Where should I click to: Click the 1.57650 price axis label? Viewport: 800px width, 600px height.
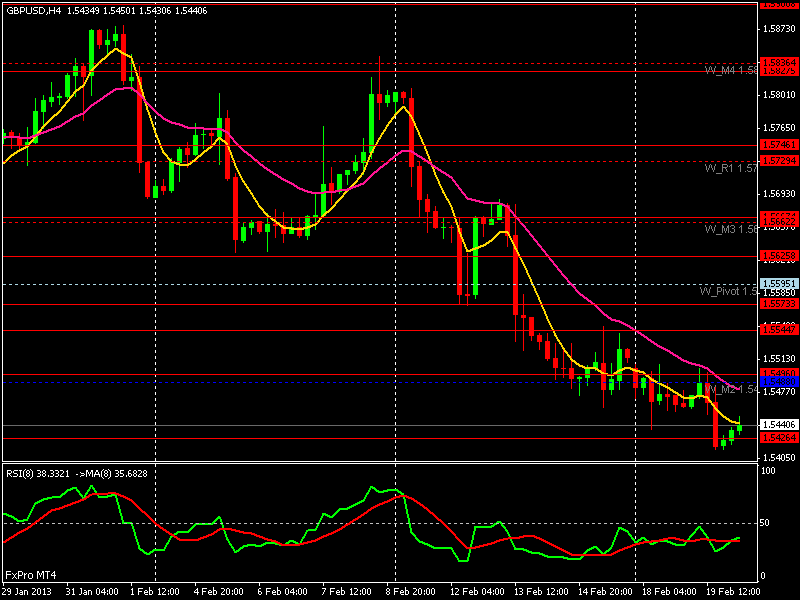[x=779, y=128]
